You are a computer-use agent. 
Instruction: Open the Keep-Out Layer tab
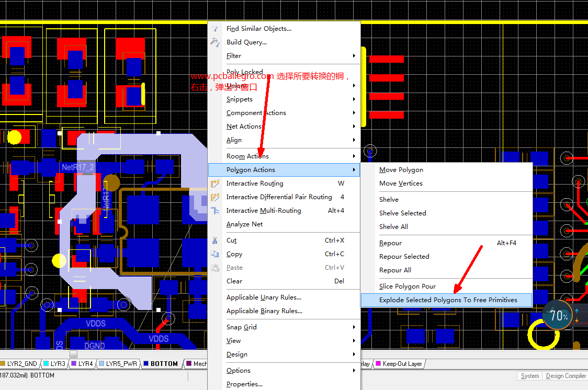[399, 364]
